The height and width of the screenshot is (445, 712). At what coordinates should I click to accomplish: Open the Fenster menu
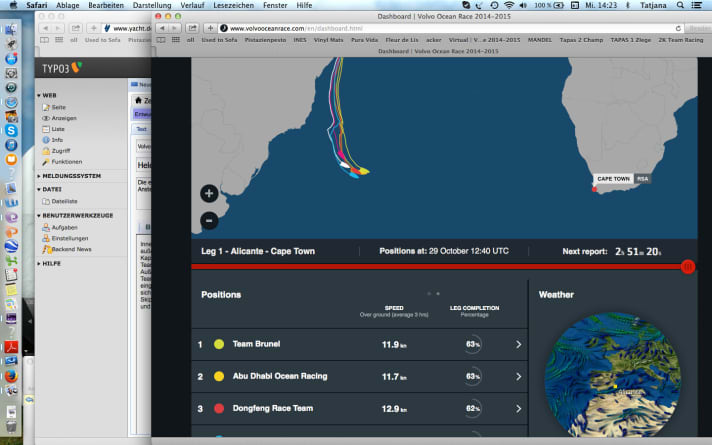pyautogui.click(x=275, y=5)
